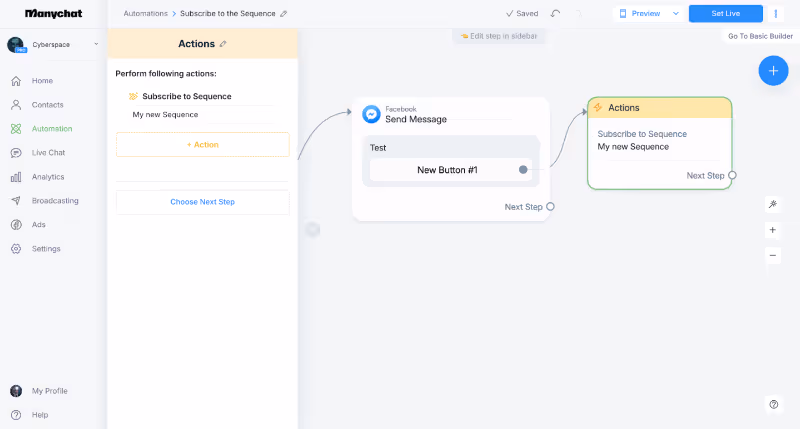Click Choose Next Step button

203,202
